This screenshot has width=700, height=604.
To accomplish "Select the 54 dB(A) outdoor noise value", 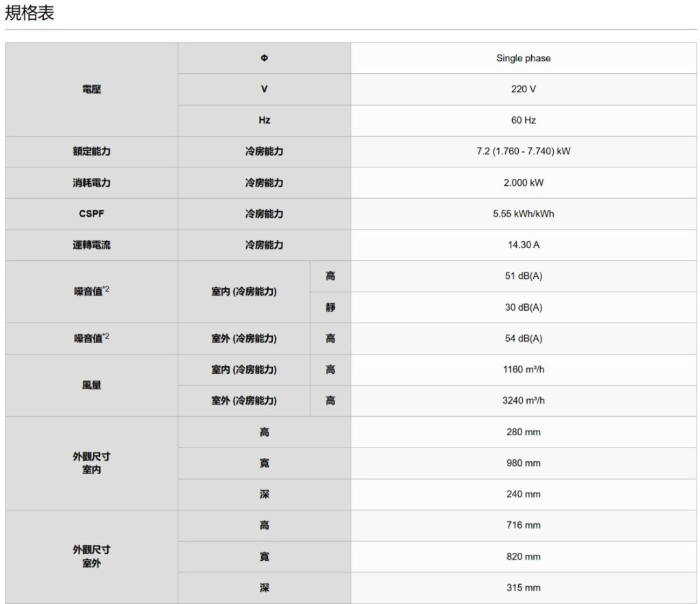I will 523,338.
